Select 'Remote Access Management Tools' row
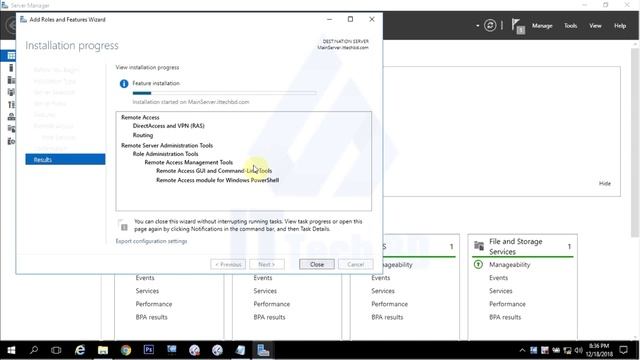This screenshot has height=360, width=640. [189, 162]
